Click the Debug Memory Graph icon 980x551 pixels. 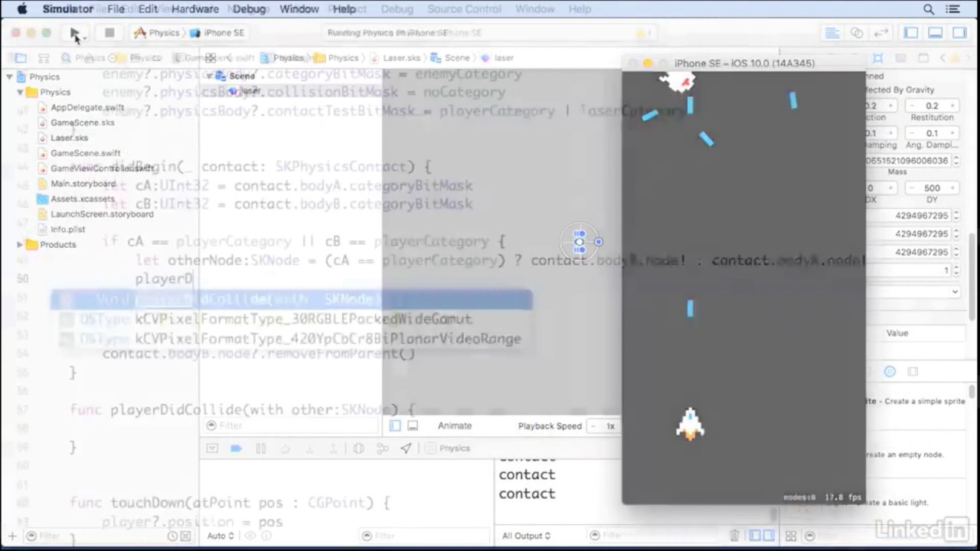point(382,448)
